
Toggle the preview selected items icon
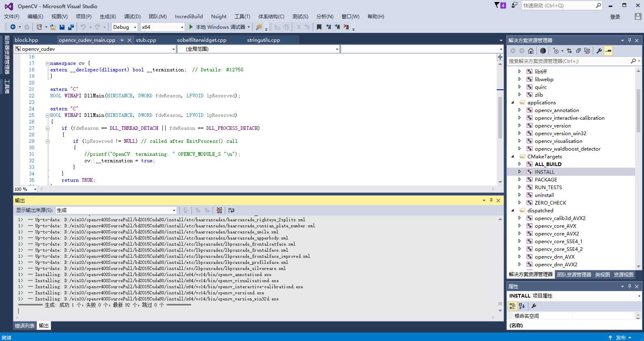click(x=608, y=51)
